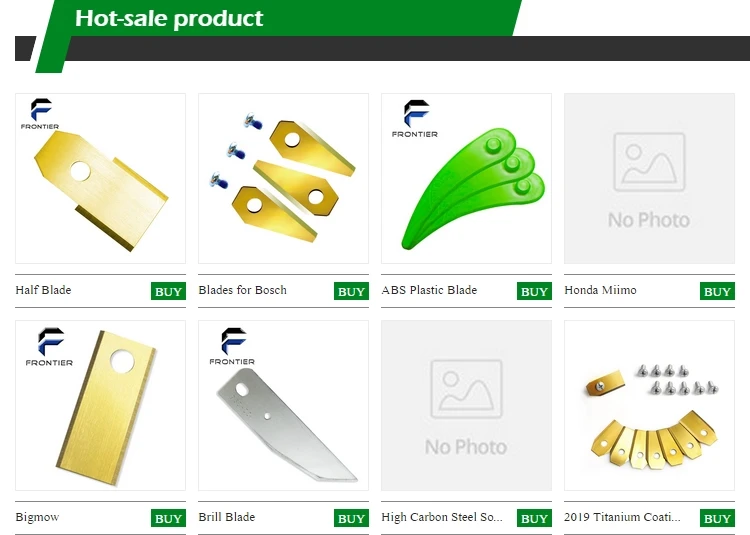Click BUY next to ABS Plastic Blade
The width and height of the screenshot is (750, 535).
tap(534, 291)
